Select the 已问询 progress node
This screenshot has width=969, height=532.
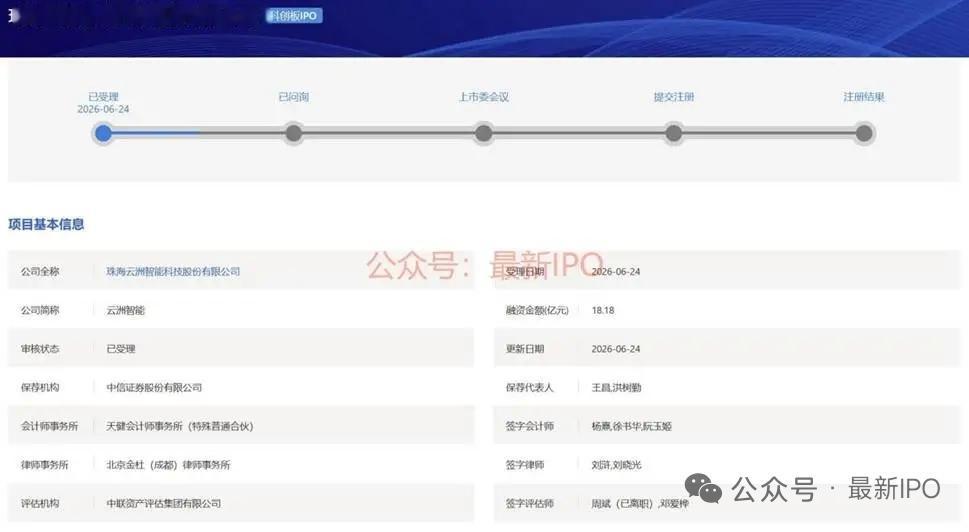coord(294,133)
